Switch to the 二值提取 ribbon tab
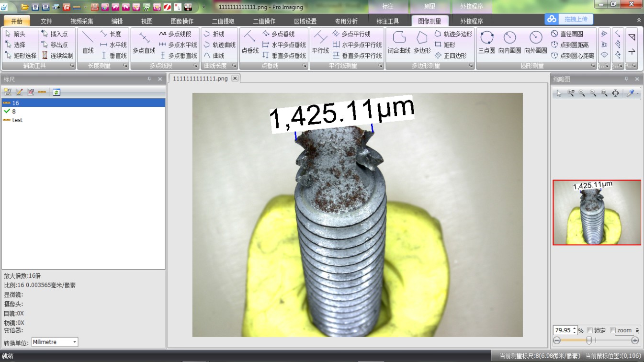This screenshot has height=362, width=644. pos(223,21)
